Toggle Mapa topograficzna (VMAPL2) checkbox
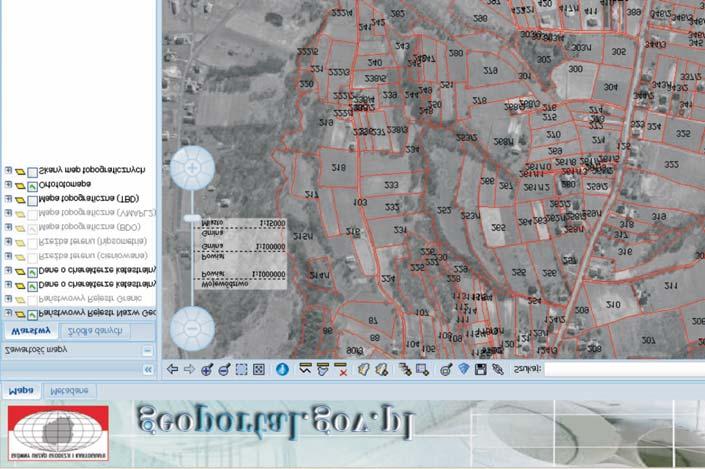Image resolution: width=705 pixels, height=469 pixels. point(32,215)
